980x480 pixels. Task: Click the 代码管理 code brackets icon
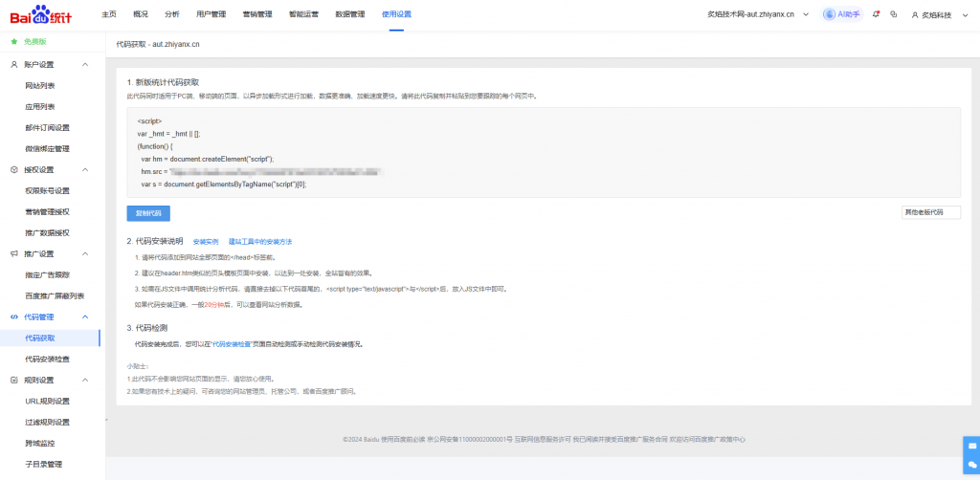coord(13,317)
